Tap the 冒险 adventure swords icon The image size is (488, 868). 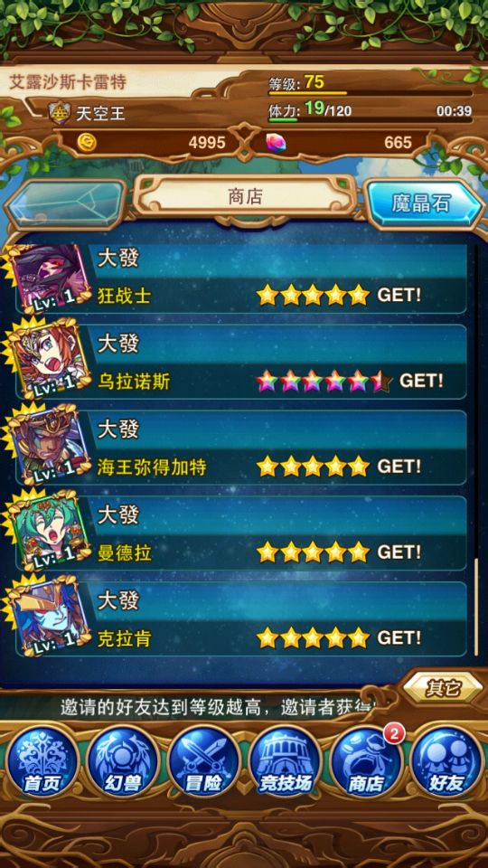pos(204,760)
